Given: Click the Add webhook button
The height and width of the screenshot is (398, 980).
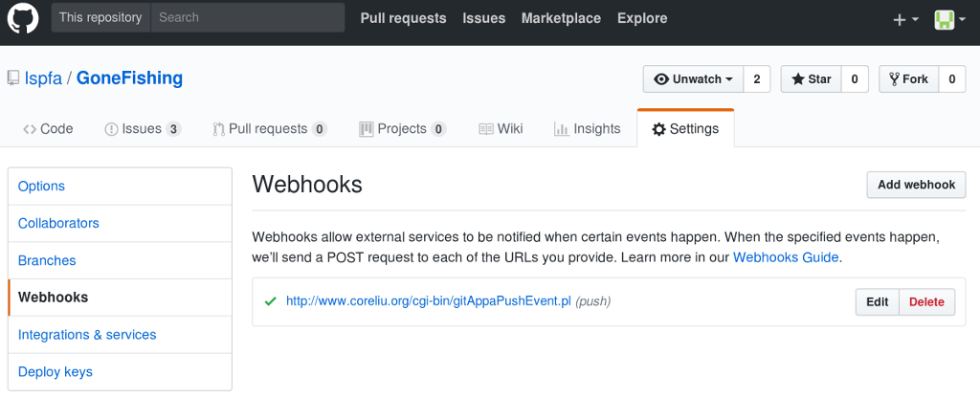Looking at the screenshot, I should point(916,185).
